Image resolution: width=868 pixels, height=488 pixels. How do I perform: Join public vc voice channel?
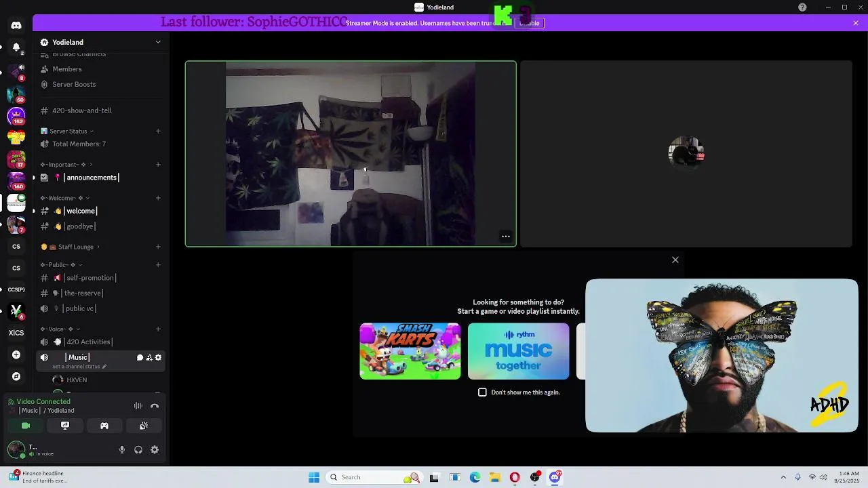coord(100,308)
